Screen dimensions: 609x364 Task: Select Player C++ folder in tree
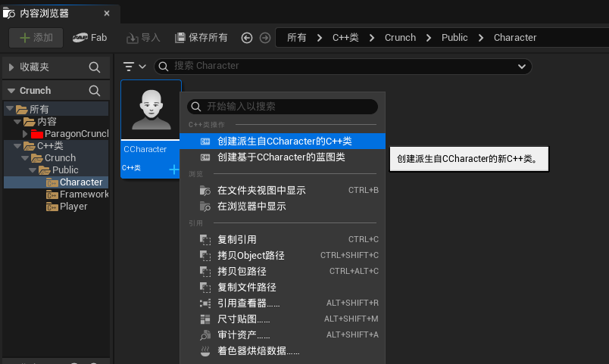coord(67,207)
